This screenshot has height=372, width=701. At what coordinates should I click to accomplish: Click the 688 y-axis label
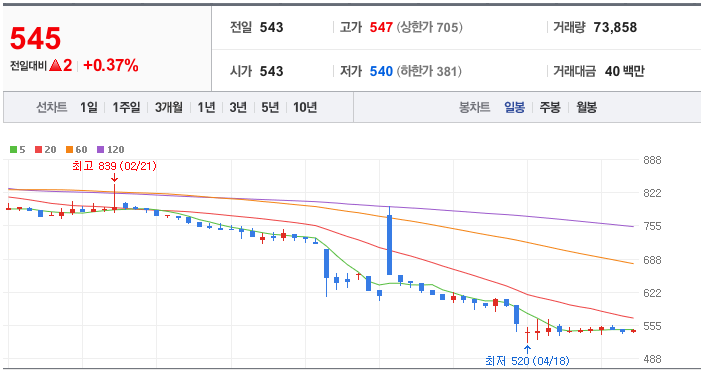(652, 260)
